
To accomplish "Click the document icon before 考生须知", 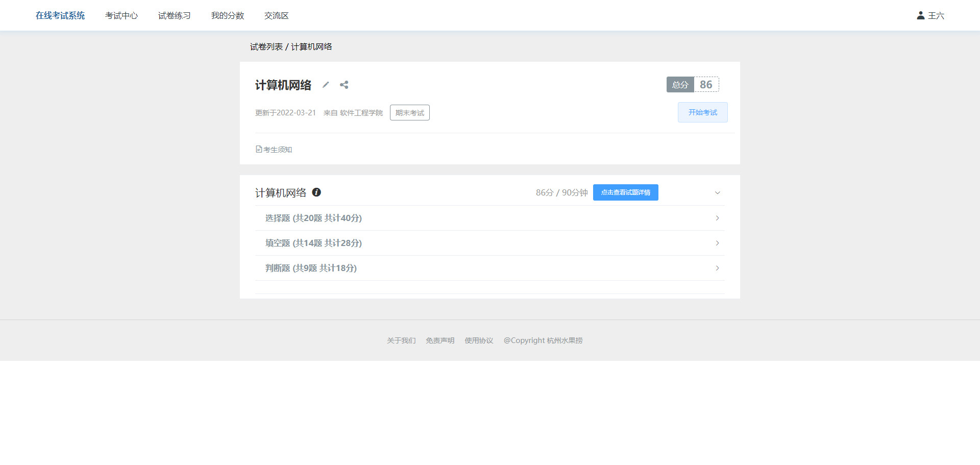I will 259,150.
